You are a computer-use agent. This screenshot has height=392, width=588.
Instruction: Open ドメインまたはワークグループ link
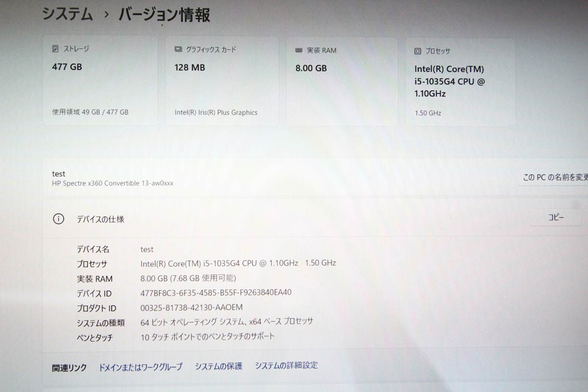(141, 367)
